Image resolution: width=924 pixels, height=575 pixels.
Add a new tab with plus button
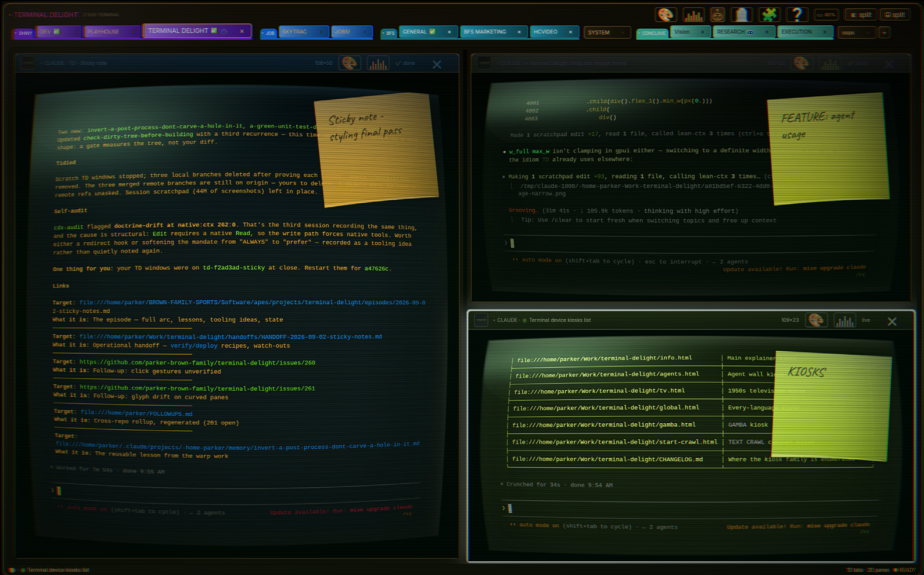[x=884, y=32]
